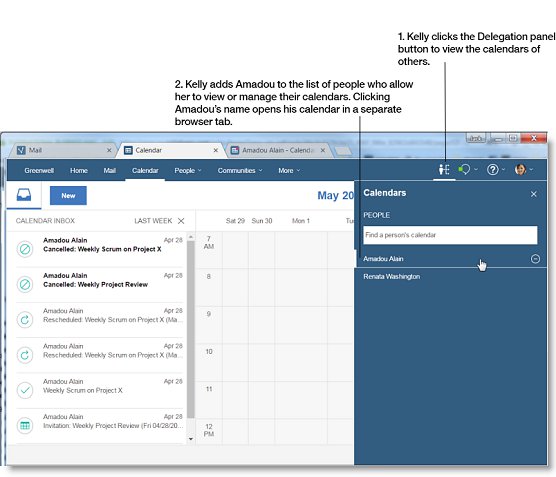
Task: Click the Find a person's calendar field
Action: pos(450,235)
